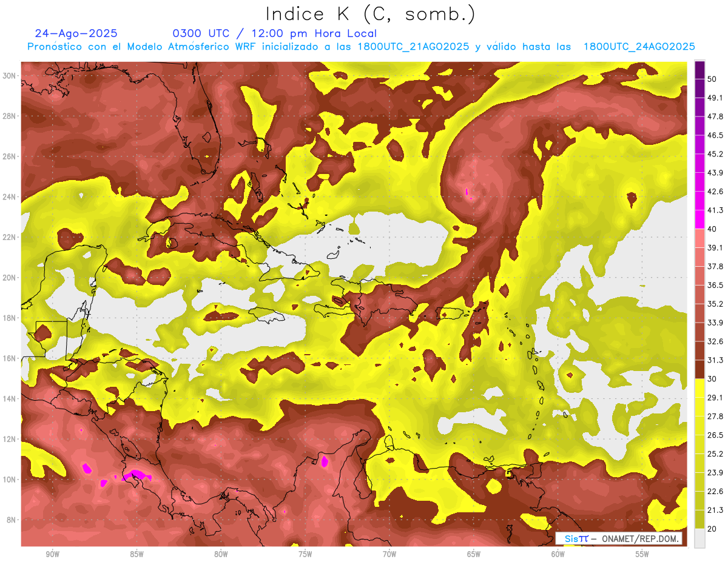The width and height of the screenshot is (728, 562).
Task: Click the magenta storm core near 24N 65W
Action: point(468,193)
